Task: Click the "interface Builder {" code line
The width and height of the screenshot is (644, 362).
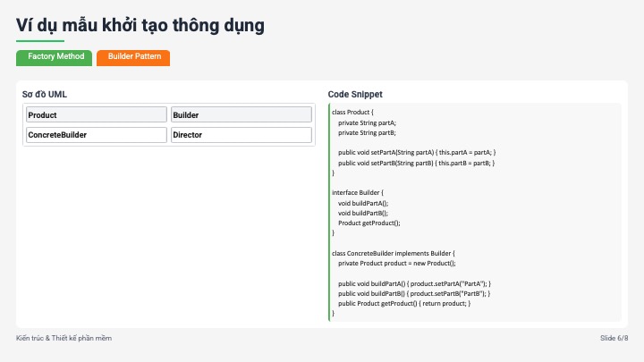Action: point(358,192)
